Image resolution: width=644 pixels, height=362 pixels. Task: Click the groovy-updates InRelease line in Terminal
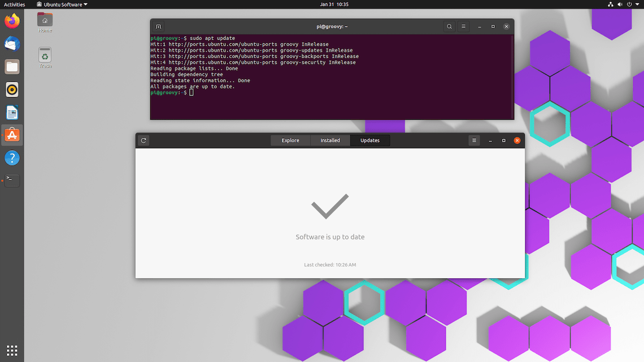(251, 50)
